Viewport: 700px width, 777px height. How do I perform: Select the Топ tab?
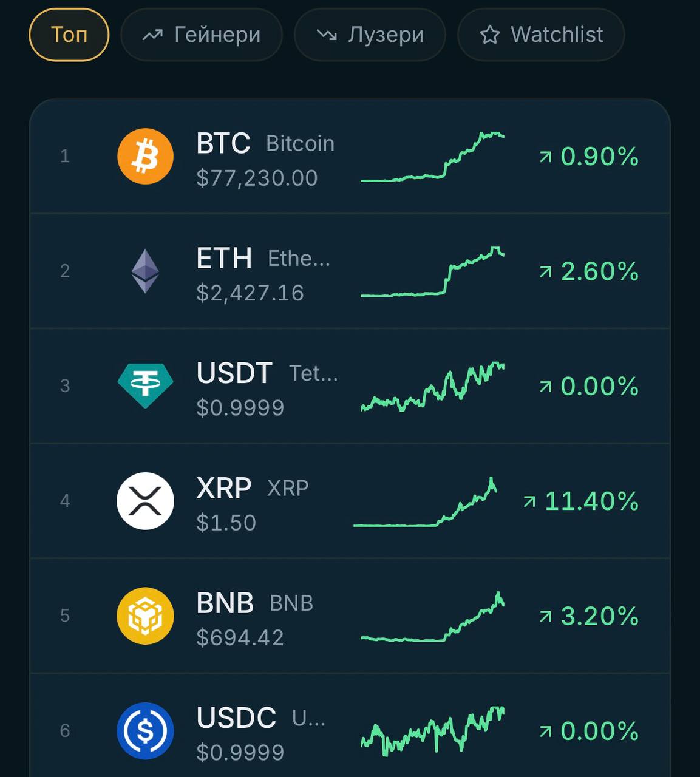[69, 35]
